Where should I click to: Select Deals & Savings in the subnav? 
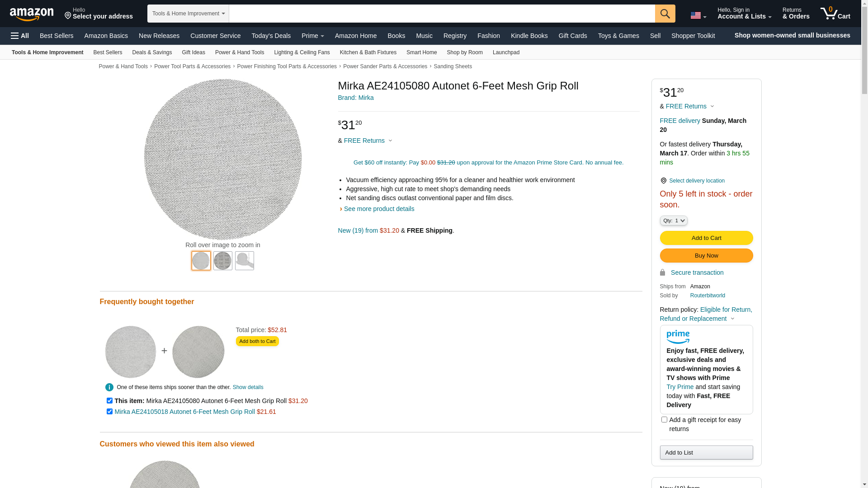click(x=152, y=52)
